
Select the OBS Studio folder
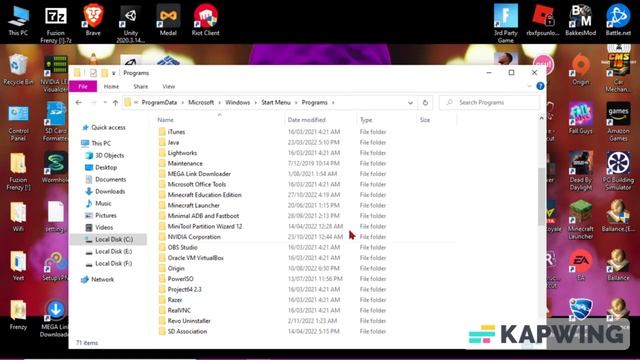coord(306,247)
